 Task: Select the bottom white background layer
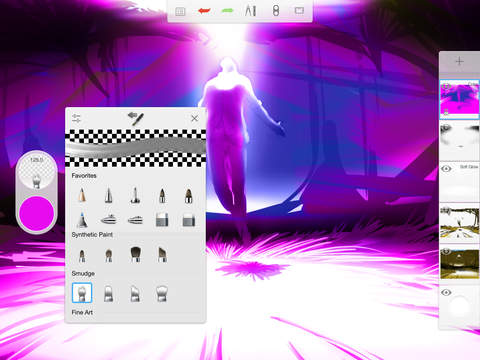(x=460, y=306)
